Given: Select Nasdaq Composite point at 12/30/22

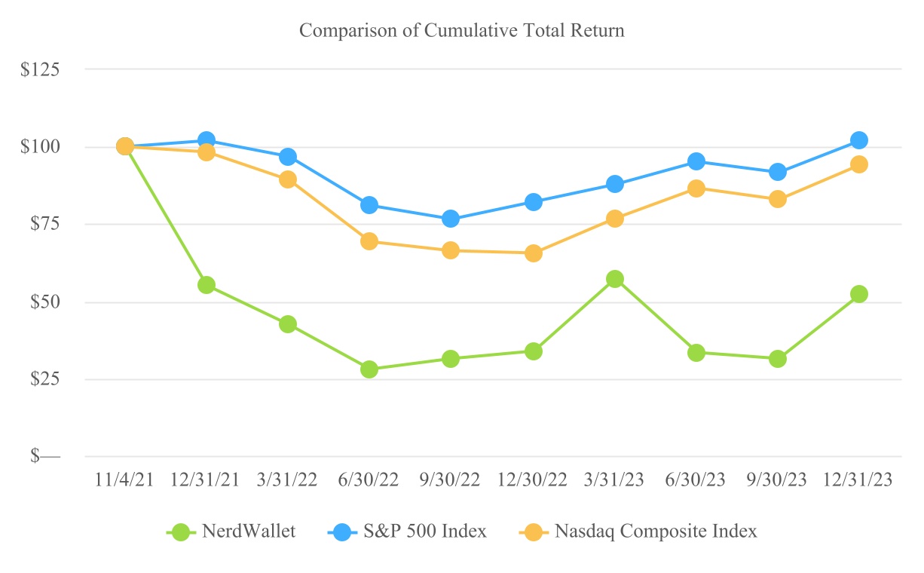Looking at the screenshot, I should (x=533, y=253).
